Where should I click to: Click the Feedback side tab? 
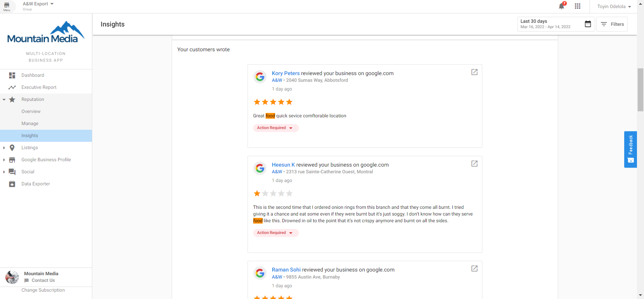(630, 149)
